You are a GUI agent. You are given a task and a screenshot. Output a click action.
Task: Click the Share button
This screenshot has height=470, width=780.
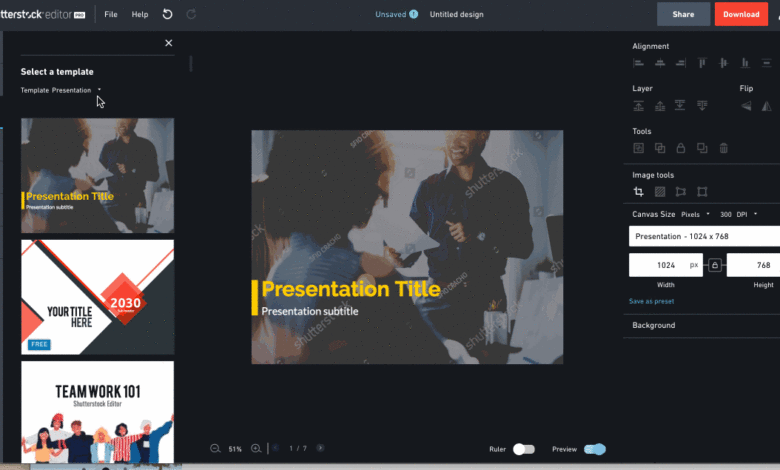coord(683,14)
